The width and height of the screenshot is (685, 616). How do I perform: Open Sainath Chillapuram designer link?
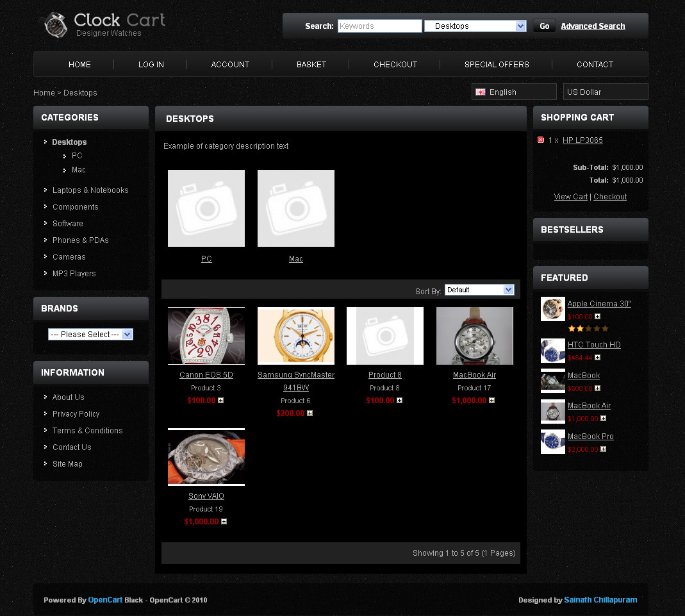click(600, 600)
